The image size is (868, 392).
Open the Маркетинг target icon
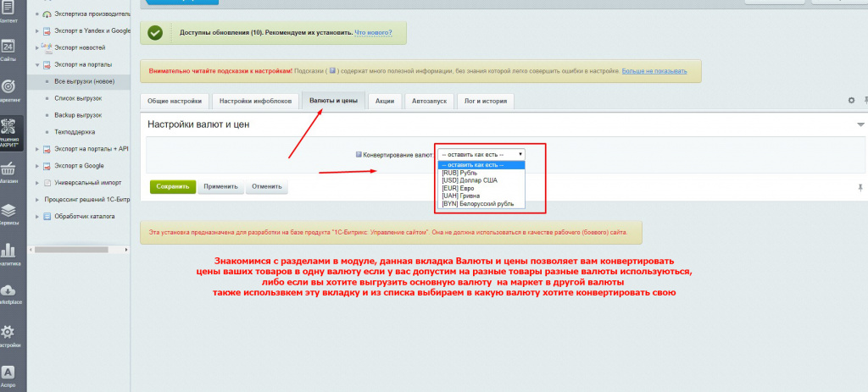[x=8, y=87]
